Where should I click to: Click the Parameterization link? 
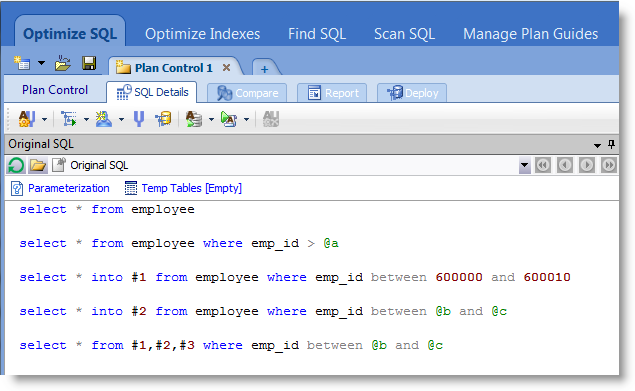tap(68, 188)
